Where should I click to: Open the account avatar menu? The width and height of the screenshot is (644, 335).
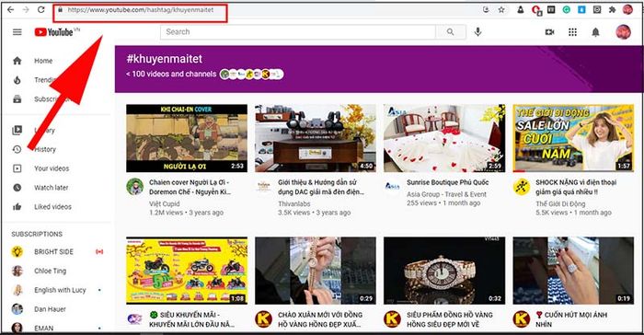[623, 31]
